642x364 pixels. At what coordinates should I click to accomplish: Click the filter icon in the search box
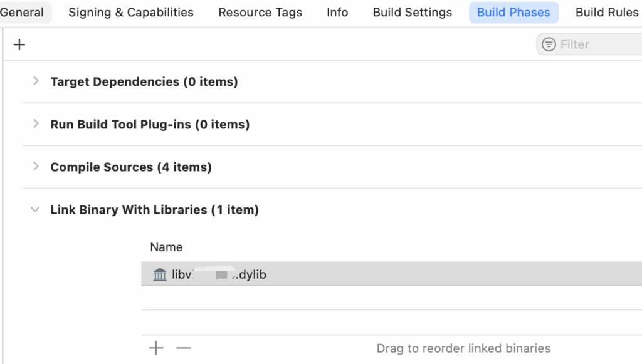click(549, 44)
